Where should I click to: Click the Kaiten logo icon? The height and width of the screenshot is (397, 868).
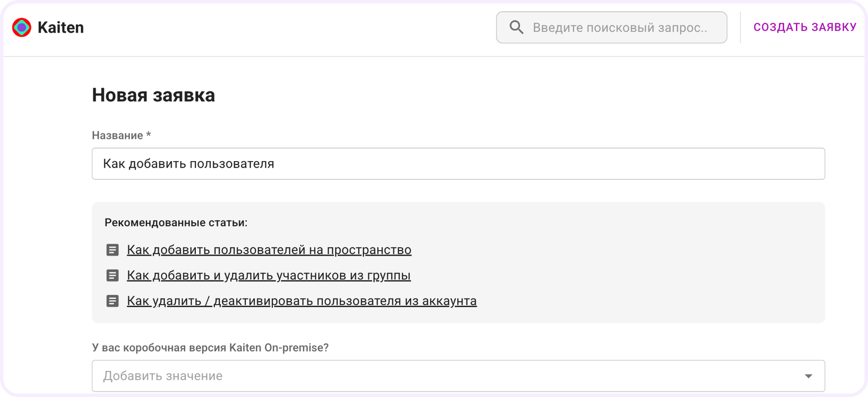pyautogui.click(x=22, y=27)
